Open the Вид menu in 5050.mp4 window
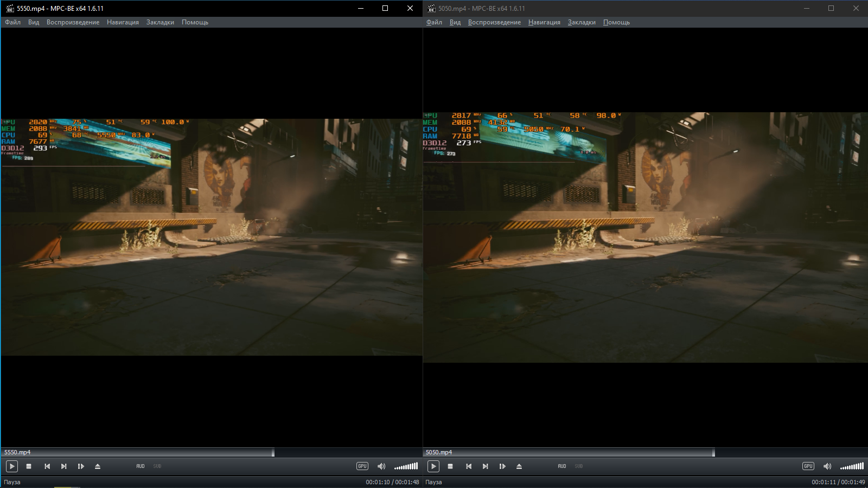868x488 pixels. pos(455,22)
